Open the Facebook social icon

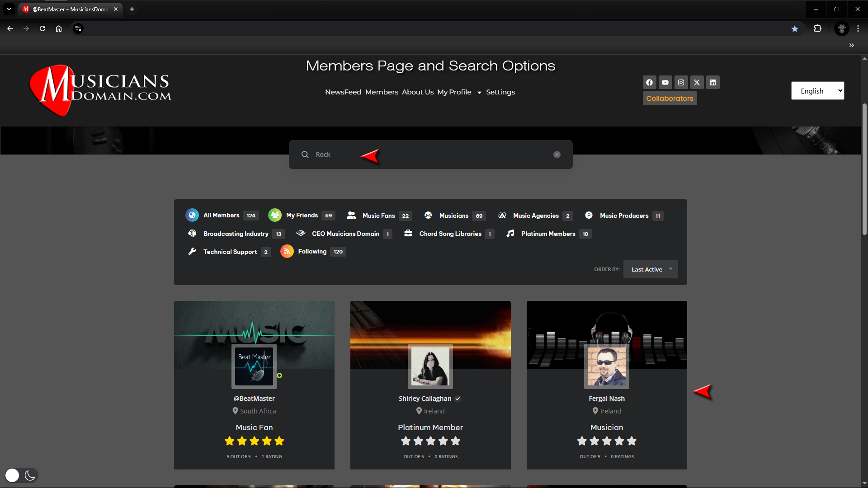[x=649, y=82]
